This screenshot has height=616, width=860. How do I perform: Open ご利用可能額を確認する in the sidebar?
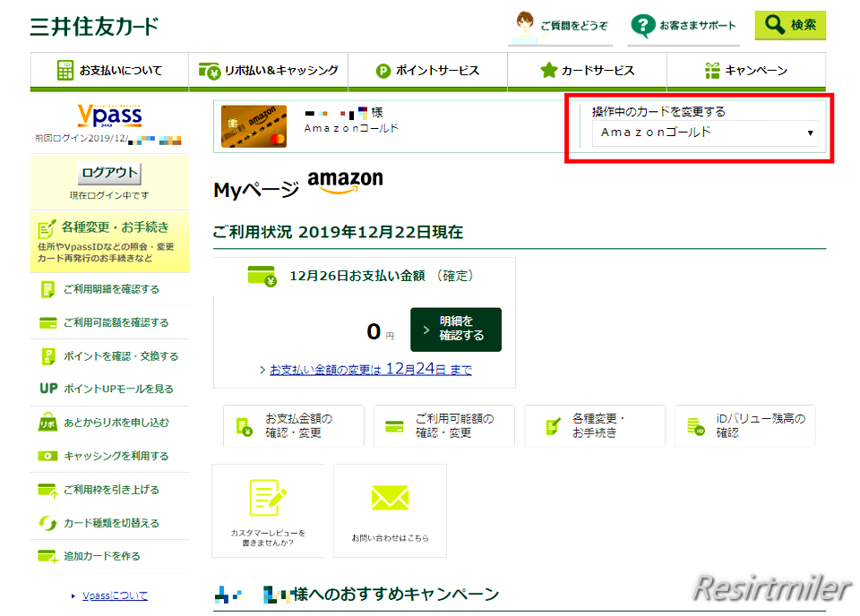[109, 323]
